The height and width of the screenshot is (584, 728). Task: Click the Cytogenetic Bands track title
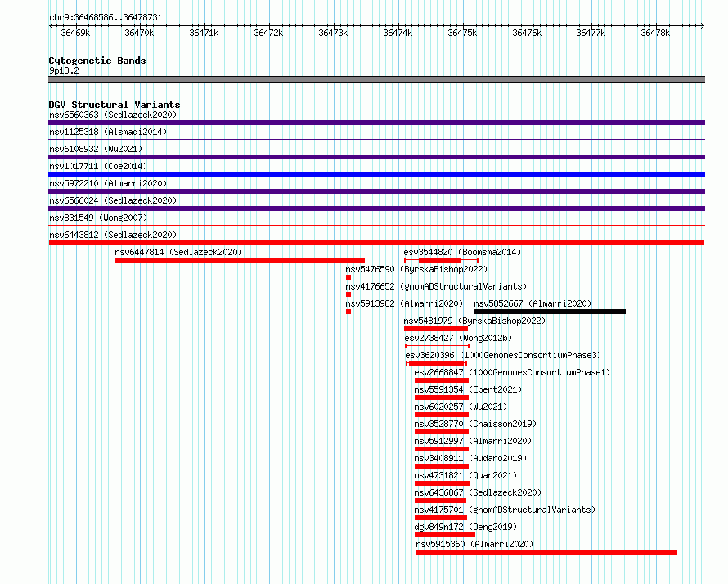pos(97,61)
